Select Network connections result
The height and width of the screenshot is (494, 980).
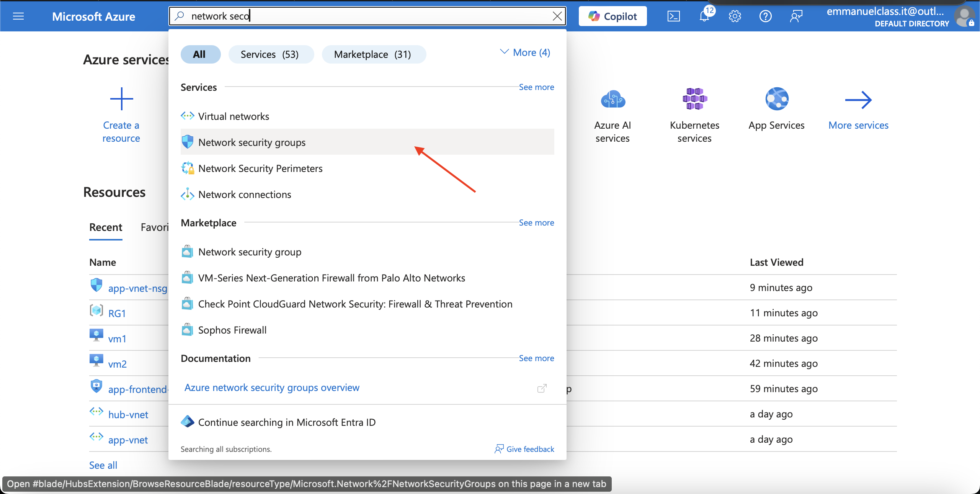pyautogui.click(x=367, y=194)
